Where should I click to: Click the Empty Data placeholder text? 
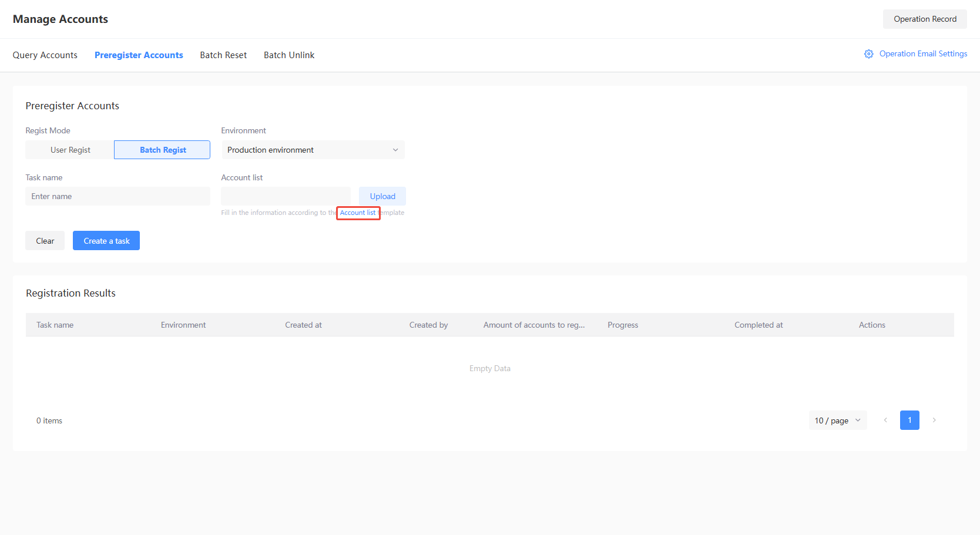coord(490,368)
